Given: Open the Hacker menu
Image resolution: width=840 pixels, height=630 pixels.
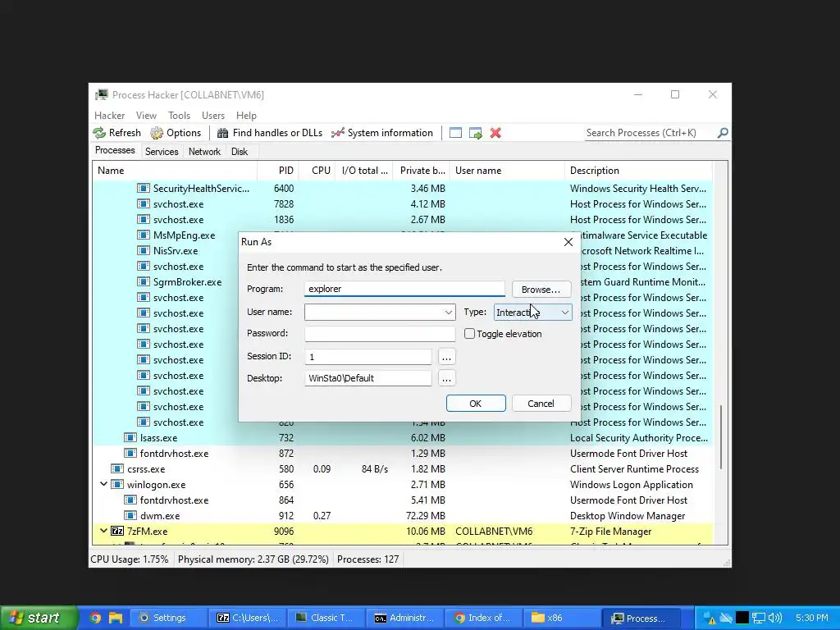Looking at the screenshot, I should tap(109, 115).
